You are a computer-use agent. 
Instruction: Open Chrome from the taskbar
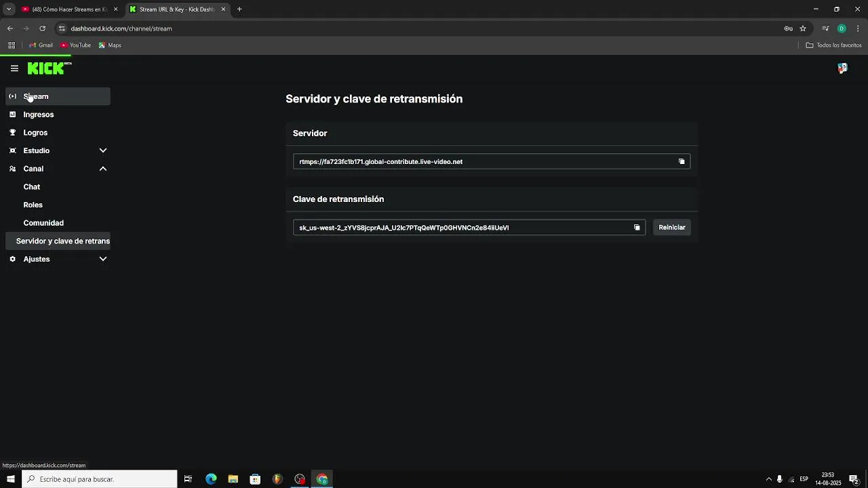[x=322, y=479]
